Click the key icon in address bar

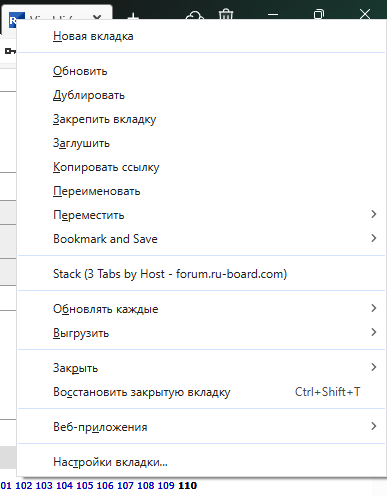[x=10, y=51]
